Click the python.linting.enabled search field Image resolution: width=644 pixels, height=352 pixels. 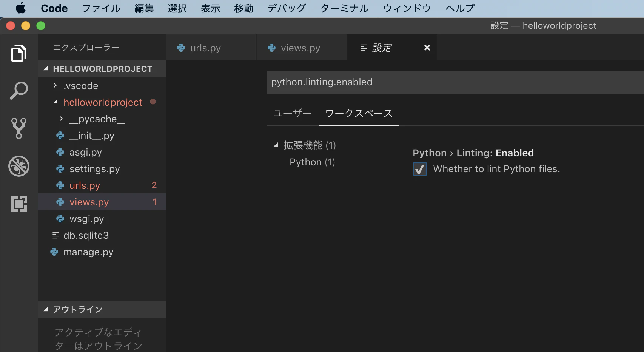coord(377,82)
